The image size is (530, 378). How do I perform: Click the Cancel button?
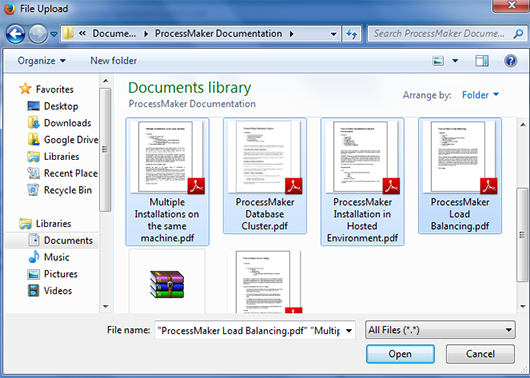(480, 354)
